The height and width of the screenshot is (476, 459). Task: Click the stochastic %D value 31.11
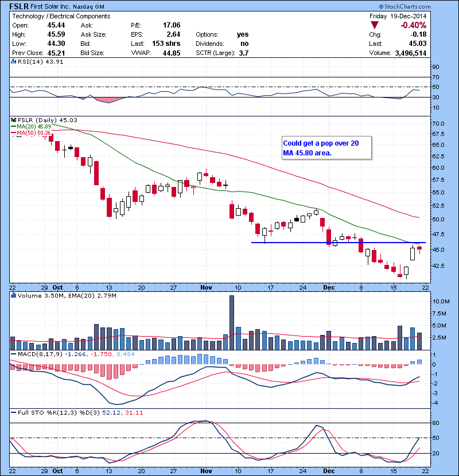pos(134,412)
